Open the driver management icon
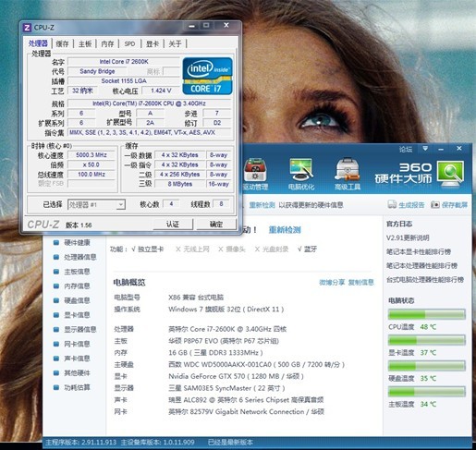The image size is (476, 450). pos(255,169)
